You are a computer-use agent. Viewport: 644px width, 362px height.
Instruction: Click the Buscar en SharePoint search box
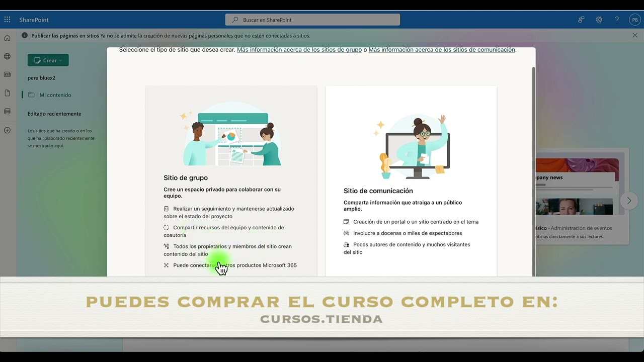pyautogui.click(x=312, y=20)
